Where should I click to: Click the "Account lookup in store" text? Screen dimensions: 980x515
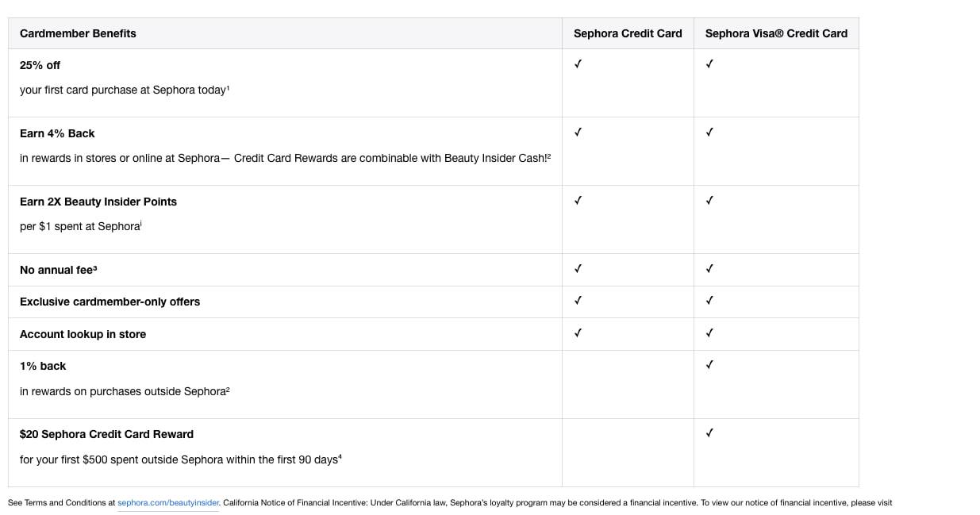click(x=83, y=334)
